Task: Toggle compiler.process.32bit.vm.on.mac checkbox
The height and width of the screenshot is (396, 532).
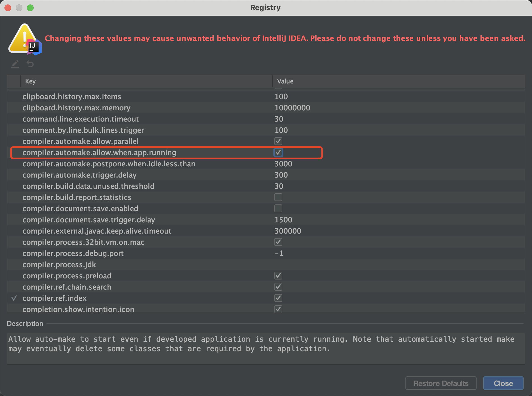Action: tap(278, 242)
